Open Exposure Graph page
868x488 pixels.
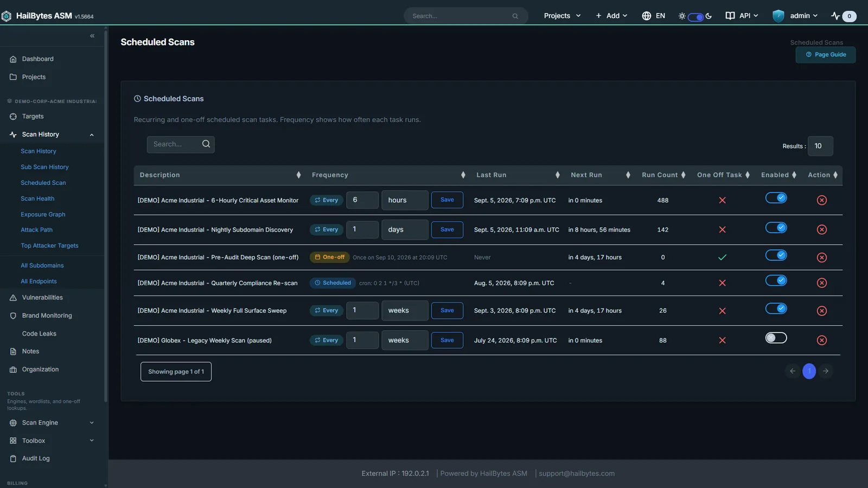[x=43, y=214]
